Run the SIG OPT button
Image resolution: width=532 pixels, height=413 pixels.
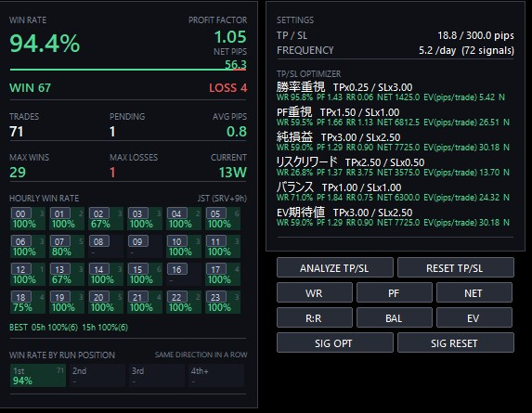pyautogui.click(x=335, y=342)
